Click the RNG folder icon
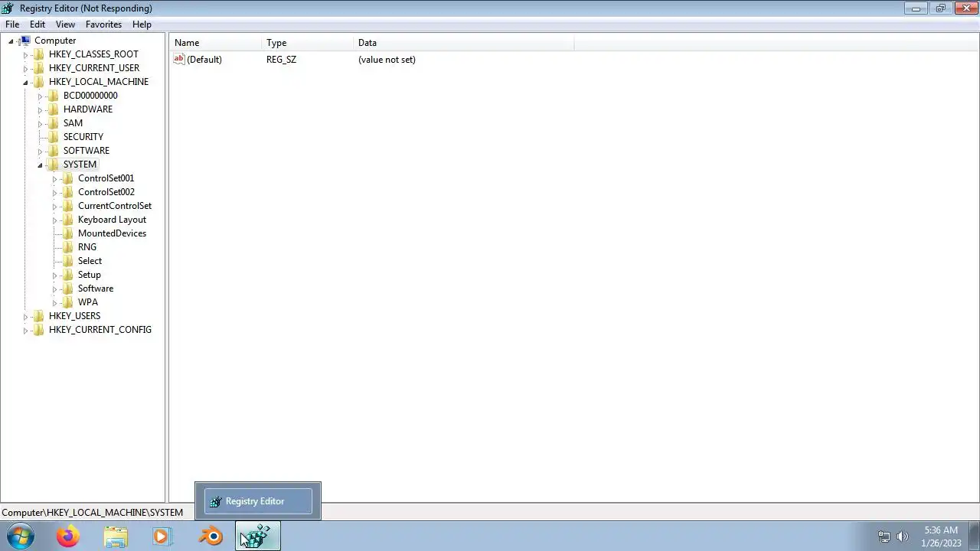The width and height of the screenshot is (980, 551). [x=68, y=247]
